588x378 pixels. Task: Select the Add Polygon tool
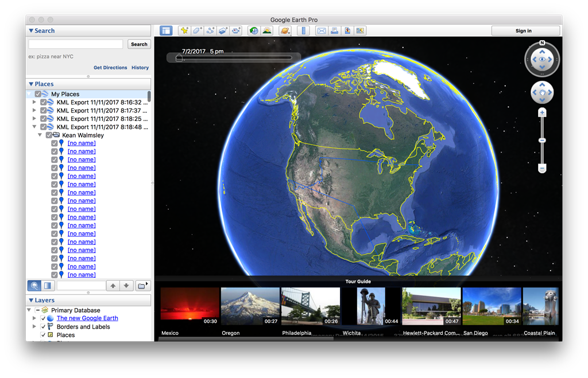tap(198, 31)
